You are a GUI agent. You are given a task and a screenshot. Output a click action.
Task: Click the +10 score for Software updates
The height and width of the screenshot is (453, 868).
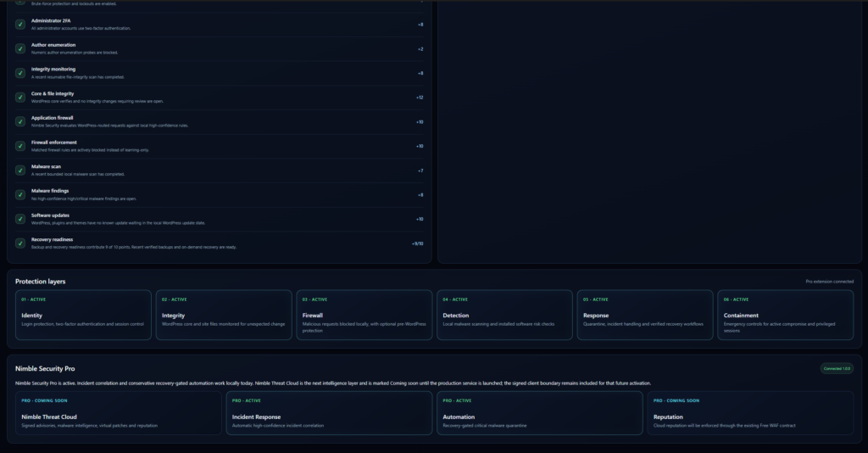click(420, 220)
